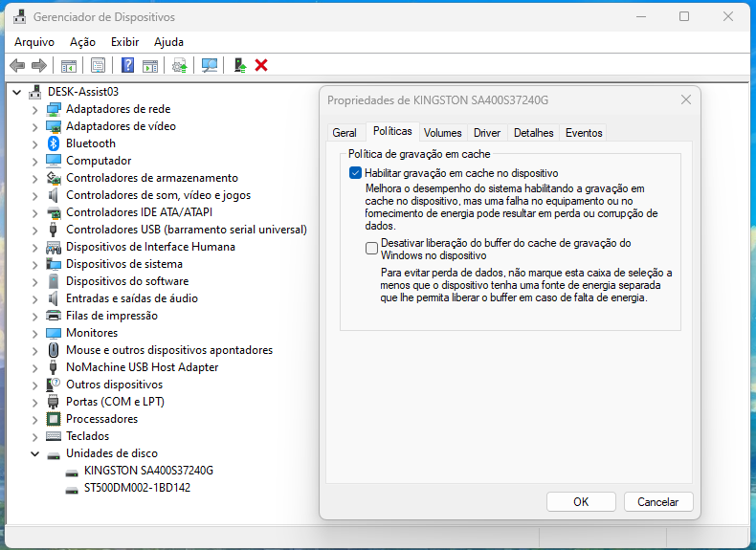Click the red X uninstall device icon
The height and width of the screenshot is (550, 756).
click(261, 65)
